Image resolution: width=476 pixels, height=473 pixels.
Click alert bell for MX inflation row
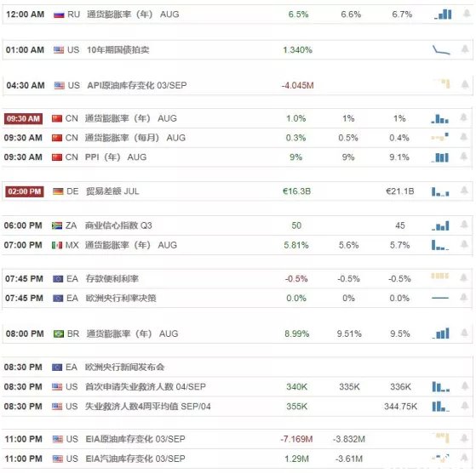(x=464, y=244)
